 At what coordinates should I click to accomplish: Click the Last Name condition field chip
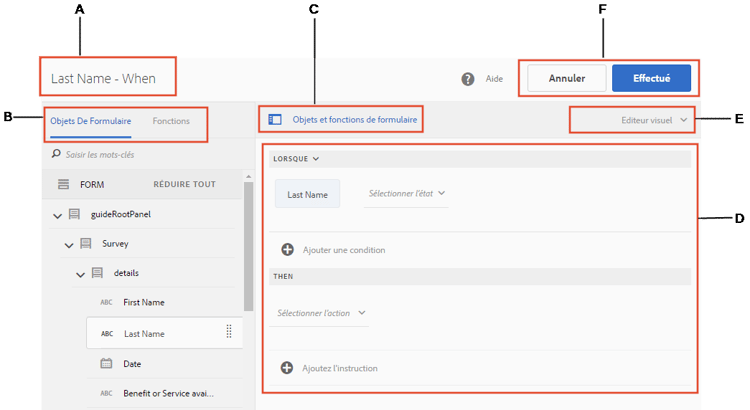(x=308, y=194)
